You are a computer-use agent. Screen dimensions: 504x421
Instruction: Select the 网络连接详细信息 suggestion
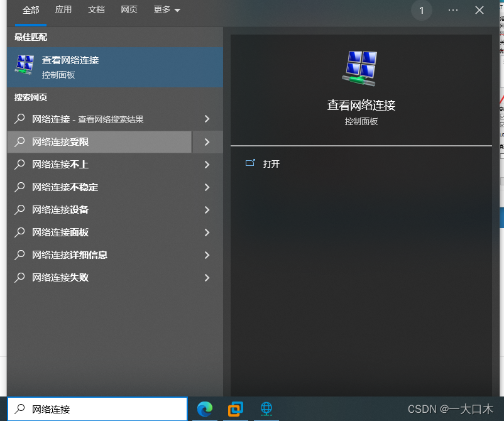coord(100,255)
